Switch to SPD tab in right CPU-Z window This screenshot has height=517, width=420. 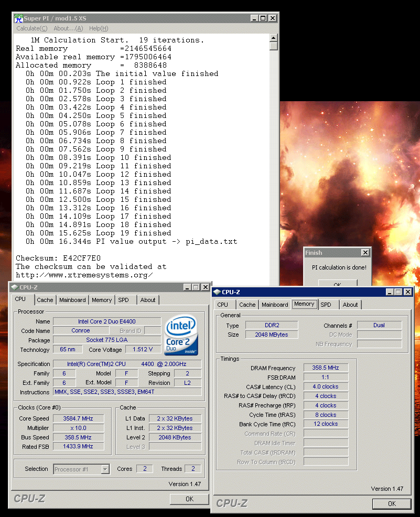326,305
